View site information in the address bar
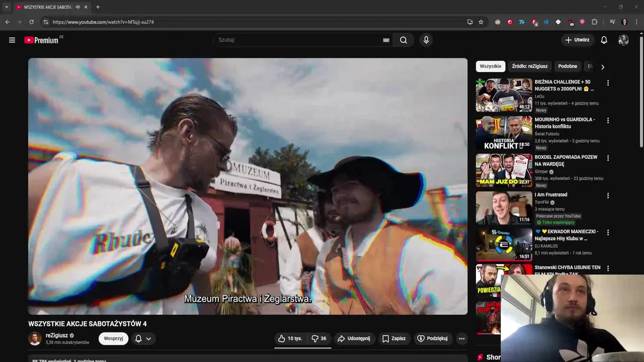 click(x=46, y=22)
